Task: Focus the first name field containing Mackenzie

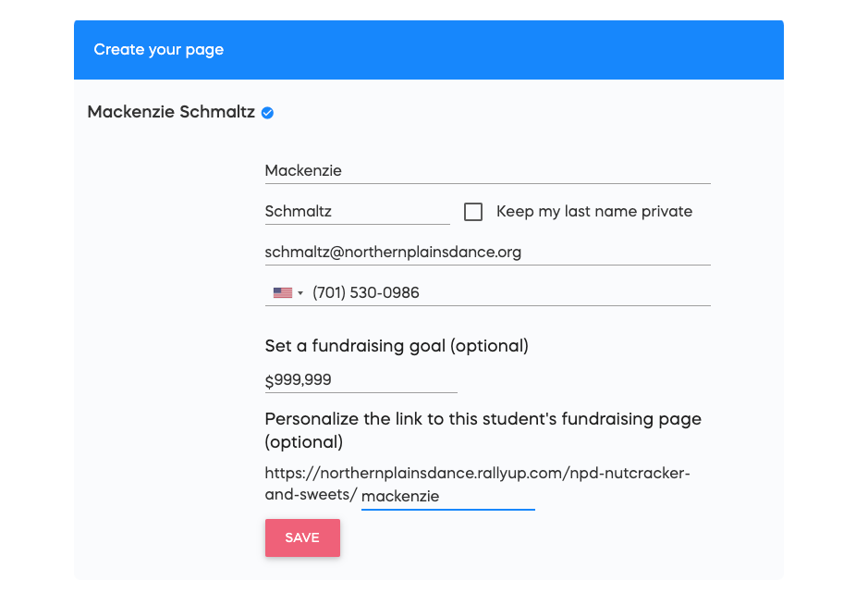Action: pos(488,171)
